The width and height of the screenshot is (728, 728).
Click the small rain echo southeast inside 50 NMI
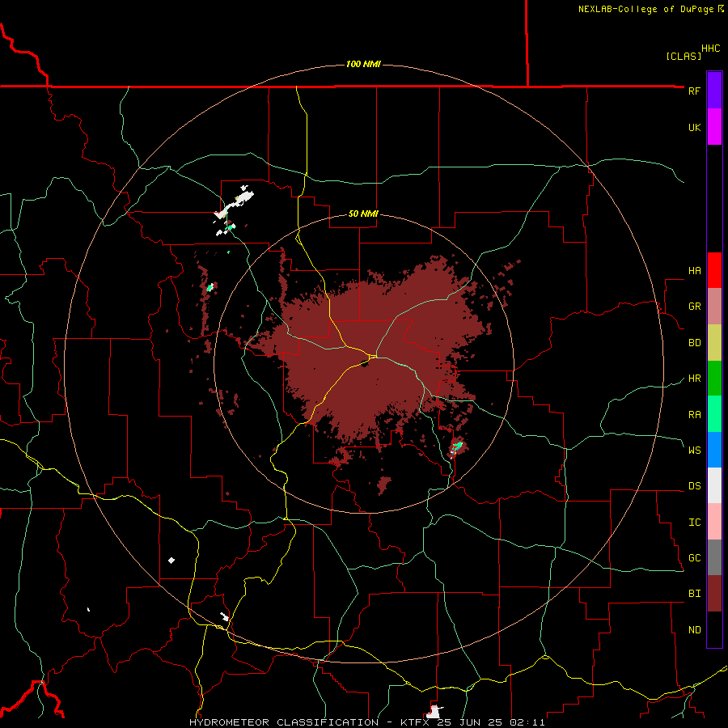[457, 447]
